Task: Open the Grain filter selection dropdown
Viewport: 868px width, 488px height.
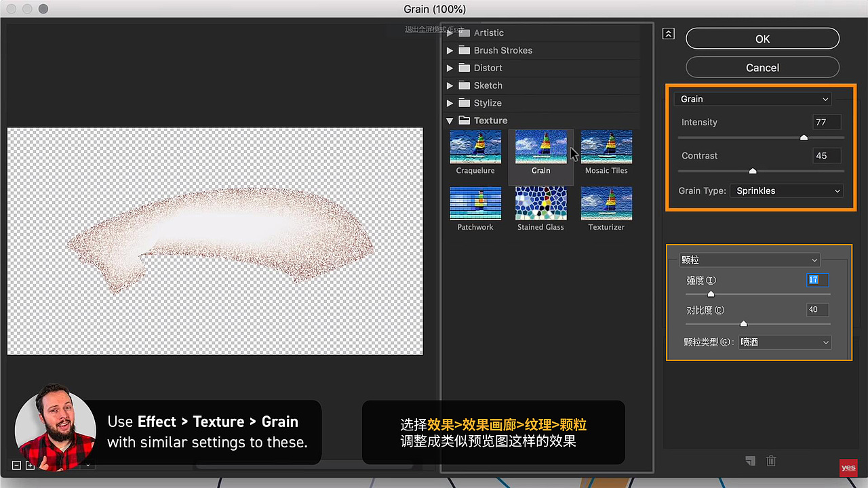Action: [x=753, y=99]
